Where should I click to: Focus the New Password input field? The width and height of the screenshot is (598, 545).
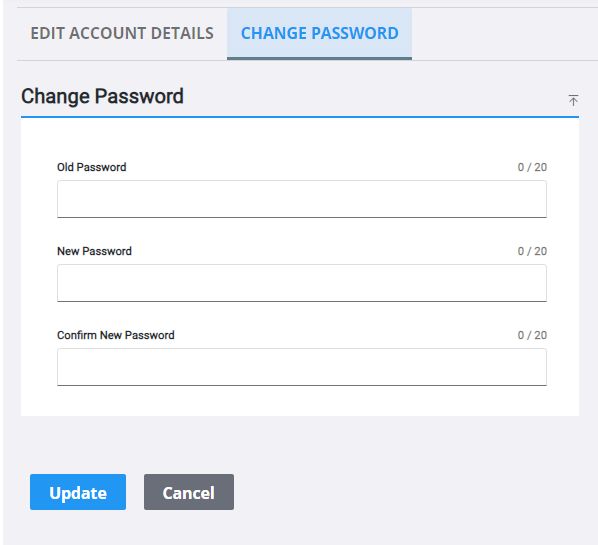point(302,283)
